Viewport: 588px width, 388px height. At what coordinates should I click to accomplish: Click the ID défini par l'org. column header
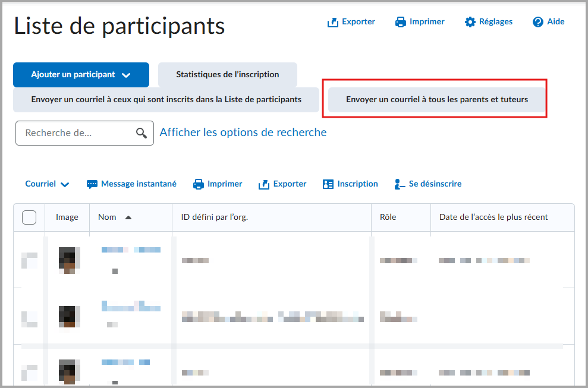click(215, 217)
